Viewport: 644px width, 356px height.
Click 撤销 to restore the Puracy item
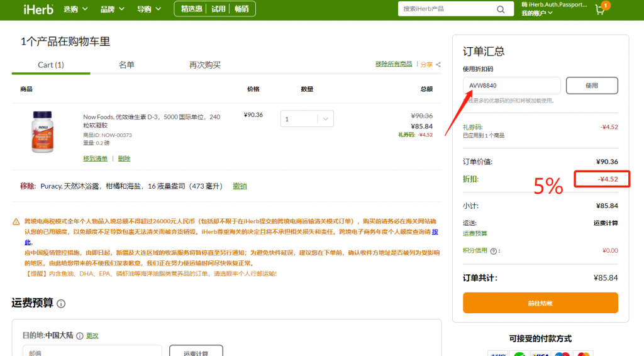(240, 186)
